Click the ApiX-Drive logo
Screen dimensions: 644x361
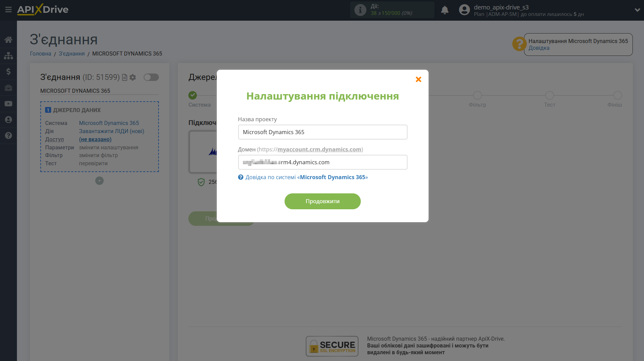pyautogui.click(x=43, y=9)
